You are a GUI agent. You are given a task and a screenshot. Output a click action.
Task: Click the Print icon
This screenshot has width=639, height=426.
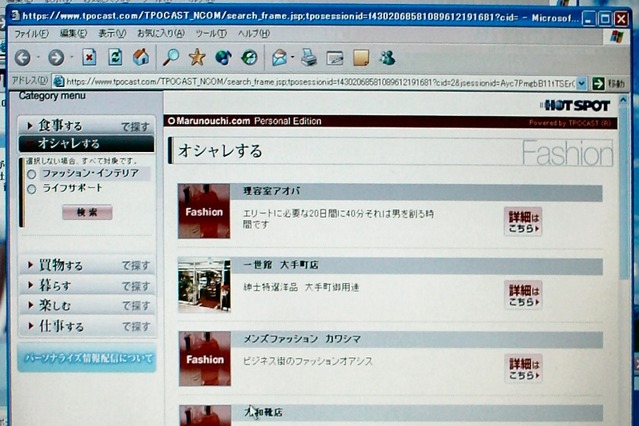point(309,57)
